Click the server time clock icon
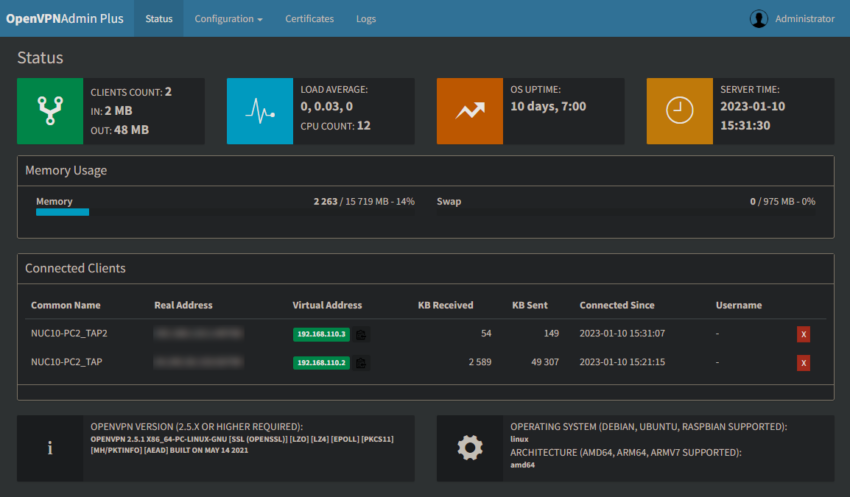850x497 pixels. tap(679, 111)
